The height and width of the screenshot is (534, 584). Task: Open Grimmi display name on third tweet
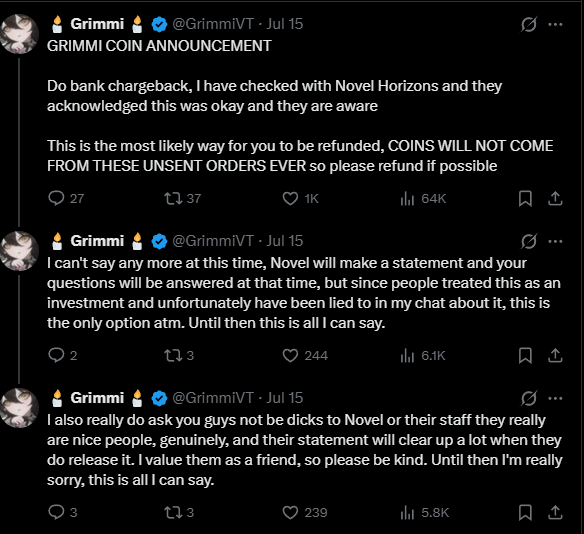tap(97, 398)
